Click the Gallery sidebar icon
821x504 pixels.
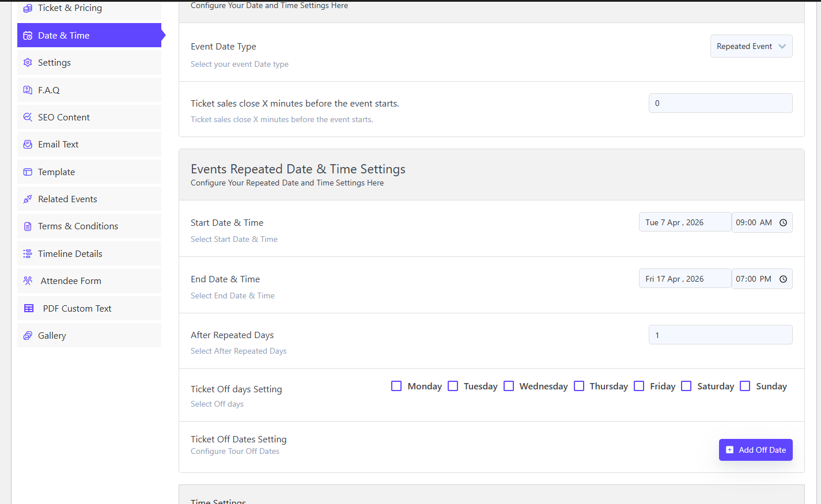[28, 336]
